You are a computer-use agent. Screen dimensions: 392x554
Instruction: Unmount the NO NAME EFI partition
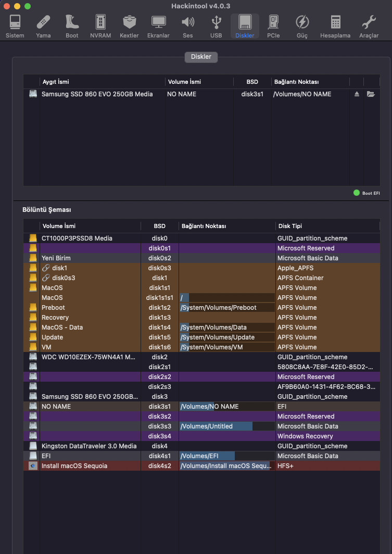357,94
